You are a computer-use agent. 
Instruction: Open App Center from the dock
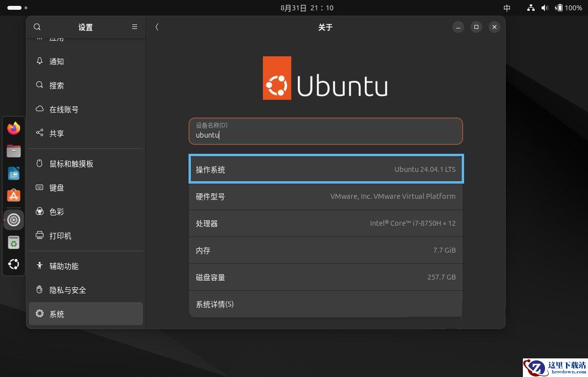14,196
